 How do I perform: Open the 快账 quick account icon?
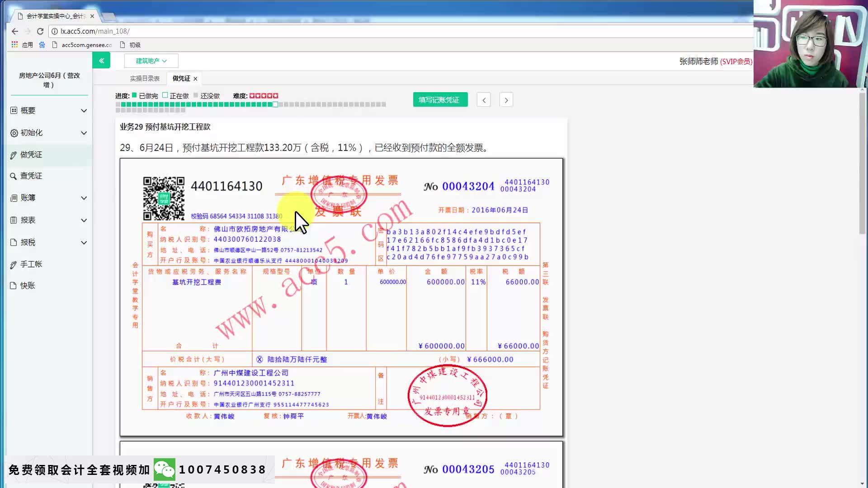coord(13,285)
